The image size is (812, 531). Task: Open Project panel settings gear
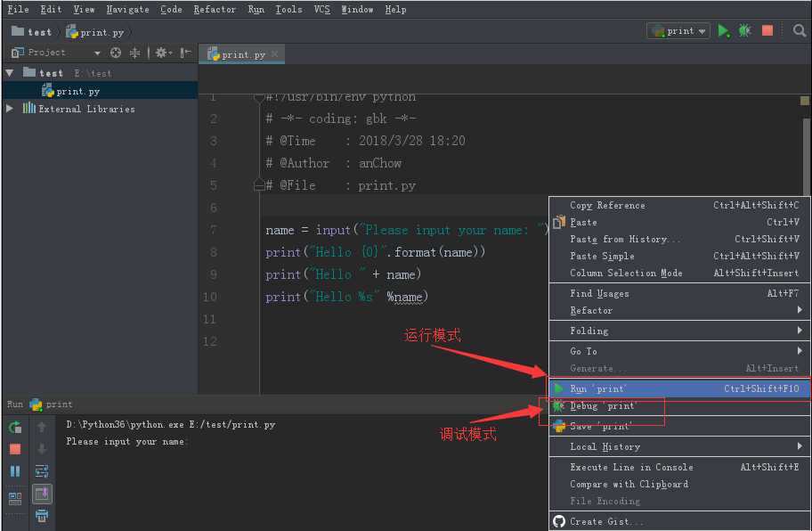pos(163,53)
